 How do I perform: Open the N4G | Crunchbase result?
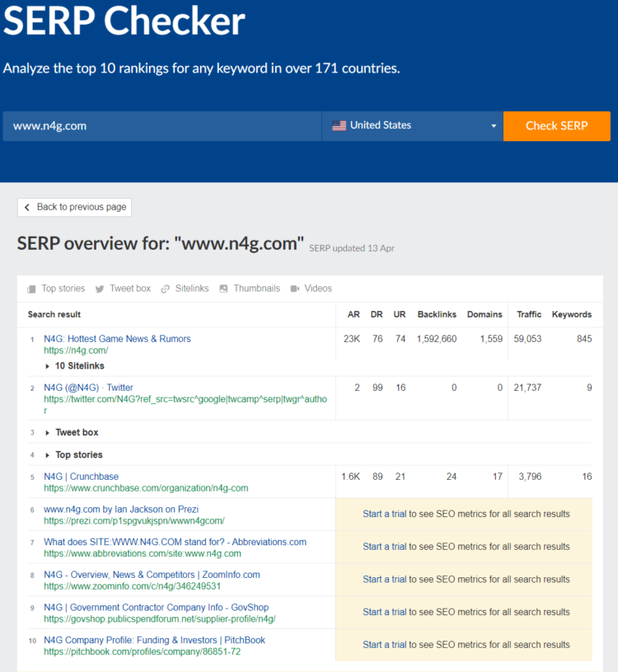point(81,477)
